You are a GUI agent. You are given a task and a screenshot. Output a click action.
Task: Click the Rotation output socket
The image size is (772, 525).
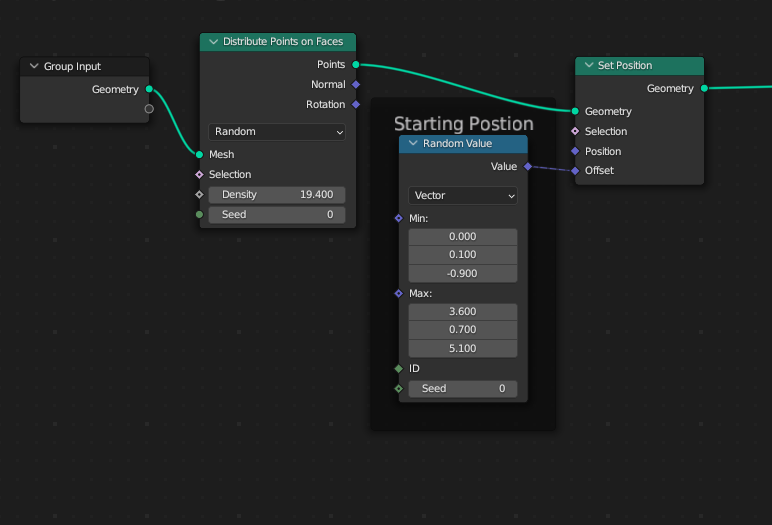pos(356,104)
